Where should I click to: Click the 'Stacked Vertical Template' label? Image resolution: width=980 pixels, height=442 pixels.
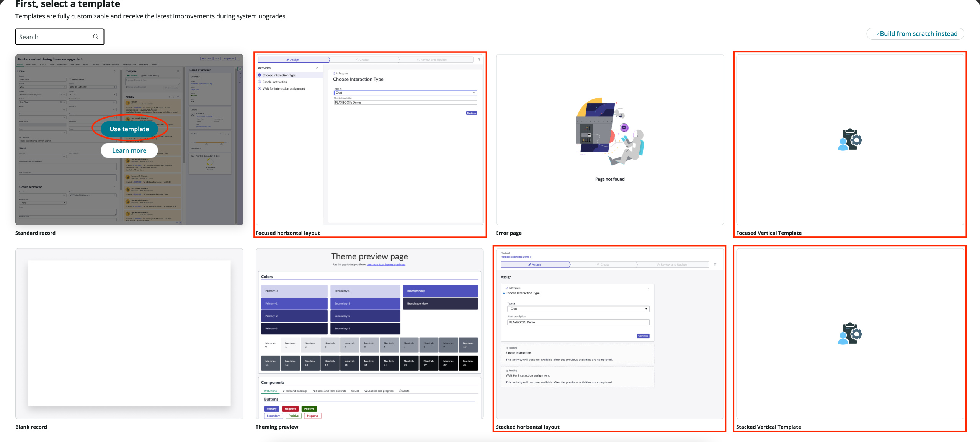[x=768, y=427]
